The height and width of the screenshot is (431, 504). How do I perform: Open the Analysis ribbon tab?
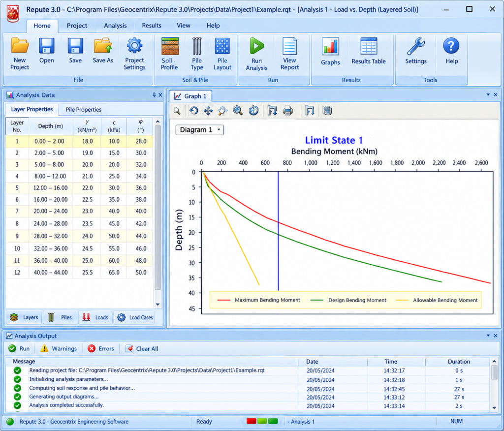coord(115,26)
